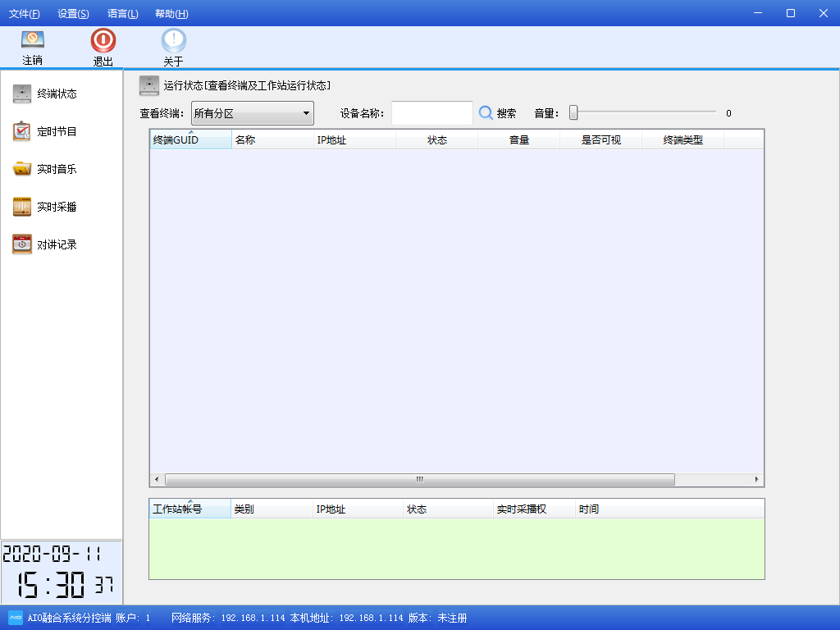Expand the 所有分区 zone dropdown
This screenshot has height=630, width=840.
click(253, 113)
